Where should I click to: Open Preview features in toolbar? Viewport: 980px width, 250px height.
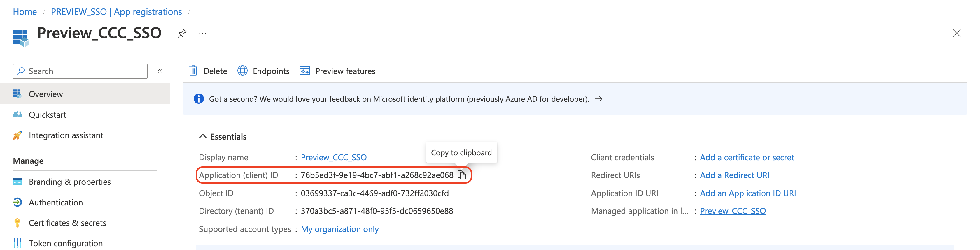(x=337, y=71)
